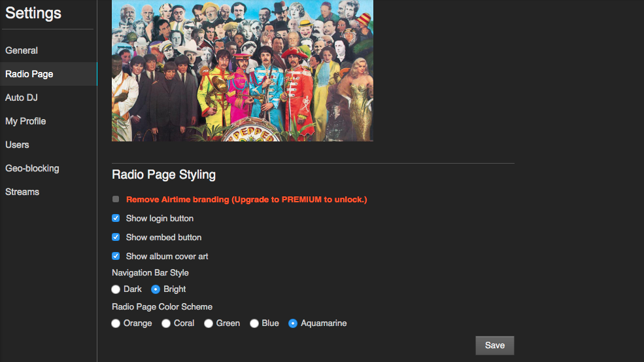Open Streams settings page
Viewport: 644px width, 362px height.
22,192
